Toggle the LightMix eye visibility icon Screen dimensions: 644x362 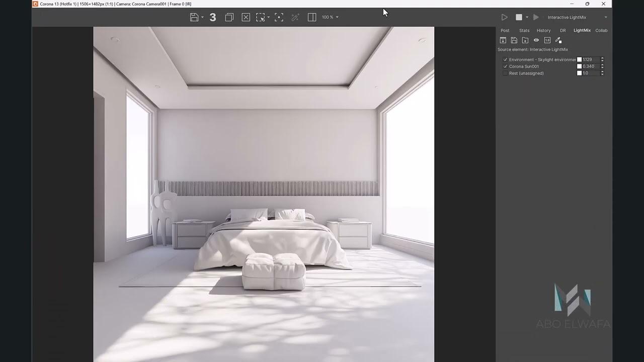click(536, 40)
